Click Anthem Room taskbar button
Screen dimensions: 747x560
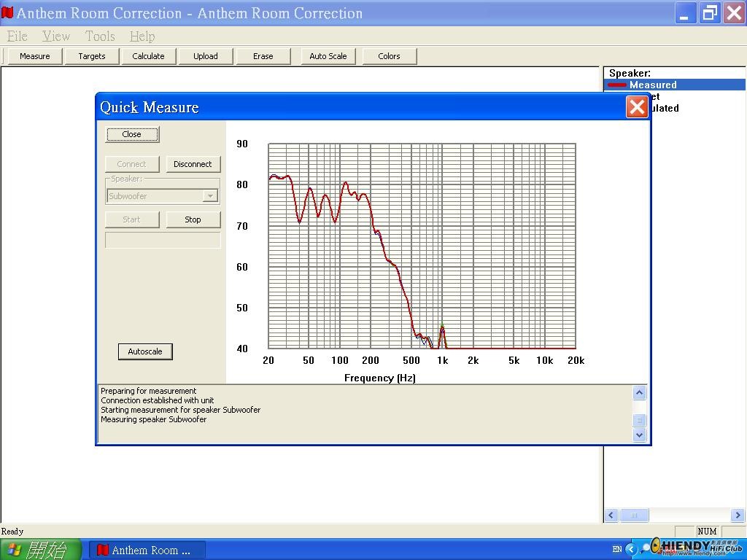point(147,551)
